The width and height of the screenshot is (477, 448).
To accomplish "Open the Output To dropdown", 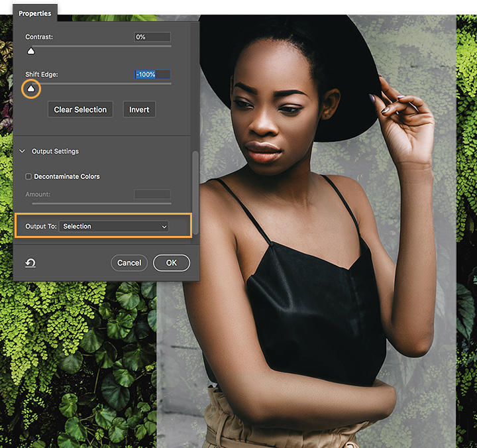I will 114,227.
